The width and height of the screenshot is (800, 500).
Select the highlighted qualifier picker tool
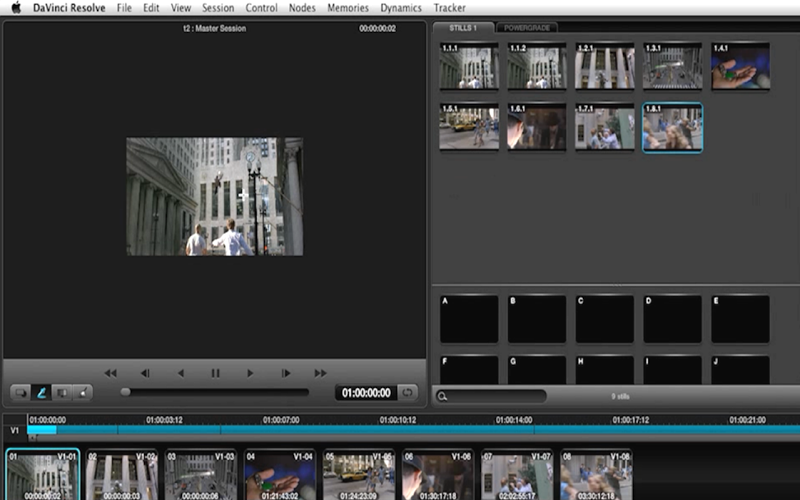pos(42,393)
